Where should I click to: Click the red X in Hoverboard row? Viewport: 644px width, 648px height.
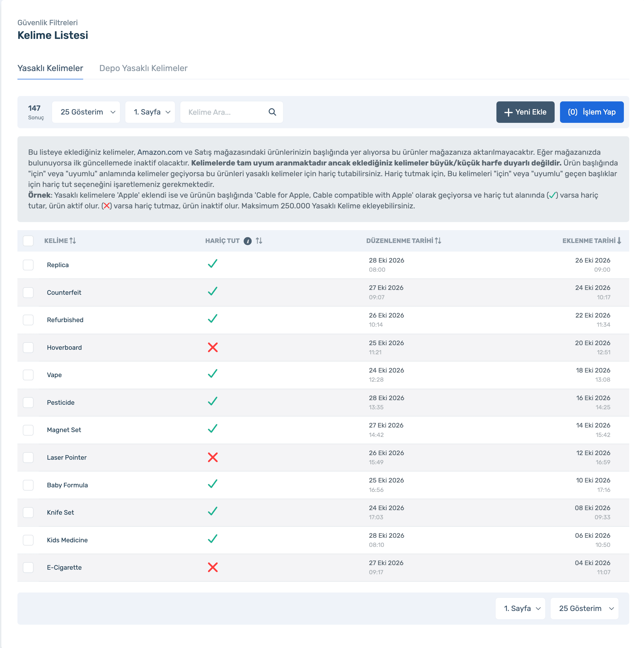[213, 347]
